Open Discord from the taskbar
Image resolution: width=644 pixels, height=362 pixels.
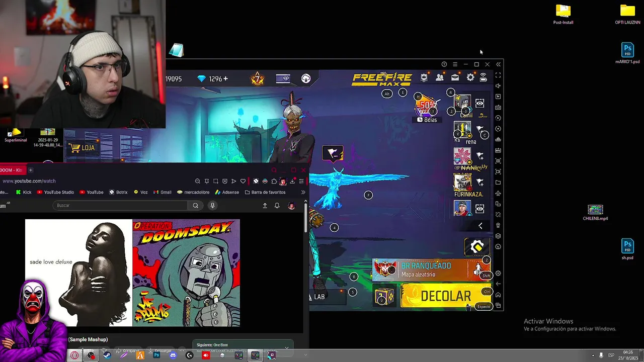173,355
